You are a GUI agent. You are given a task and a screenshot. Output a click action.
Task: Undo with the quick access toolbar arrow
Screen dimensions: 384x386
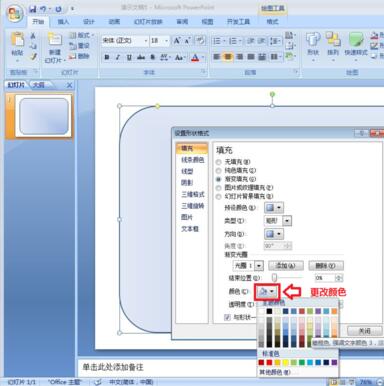click(43, 9)
